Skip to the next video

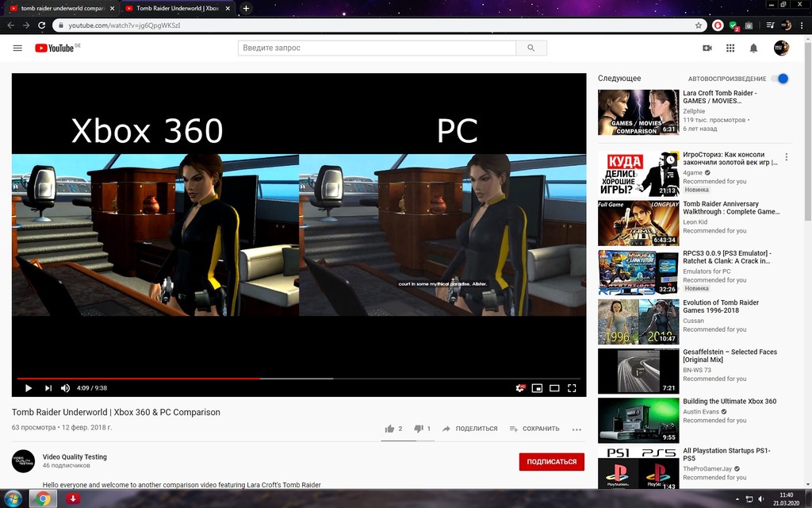[48, 387]
